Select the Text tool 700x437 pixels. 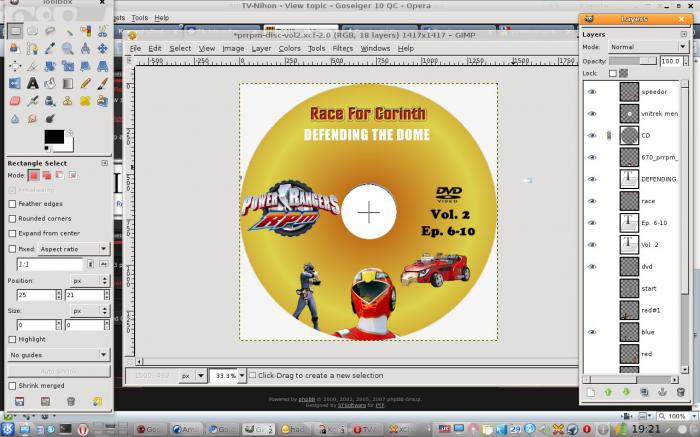coord(32,83)
